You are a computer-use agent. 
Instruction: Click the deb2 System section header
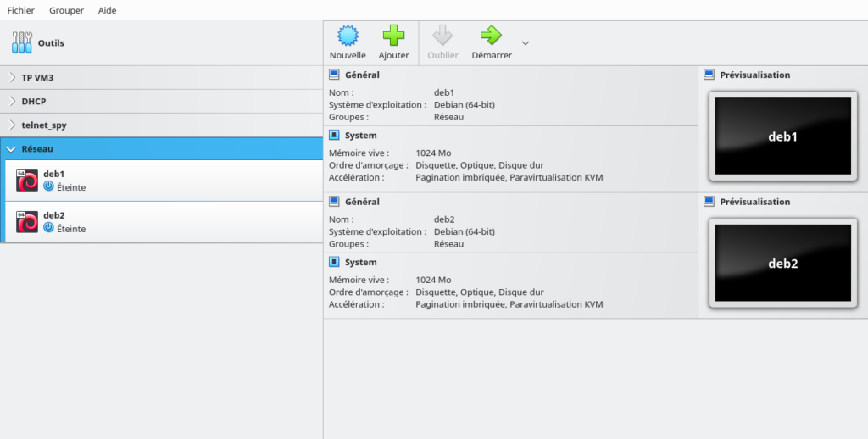361,262
